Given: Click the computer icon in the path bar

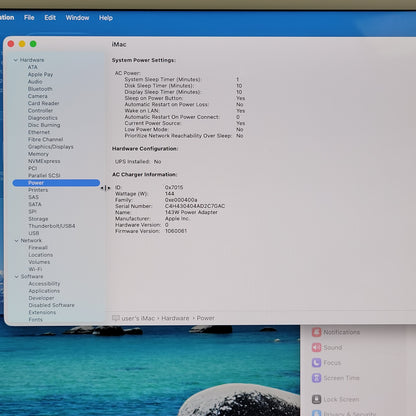Looking at the screenshot, I should click(x=116, y=318).
